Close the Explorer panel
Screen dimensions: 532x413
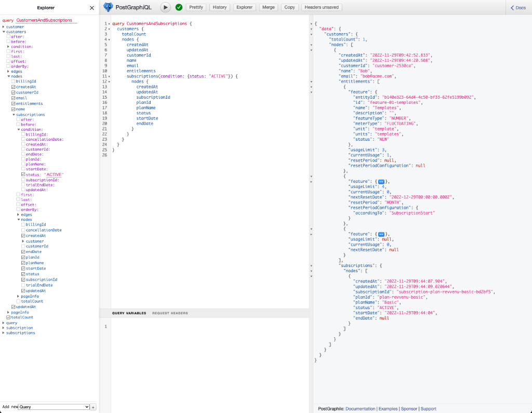click(x=91, y=8)
